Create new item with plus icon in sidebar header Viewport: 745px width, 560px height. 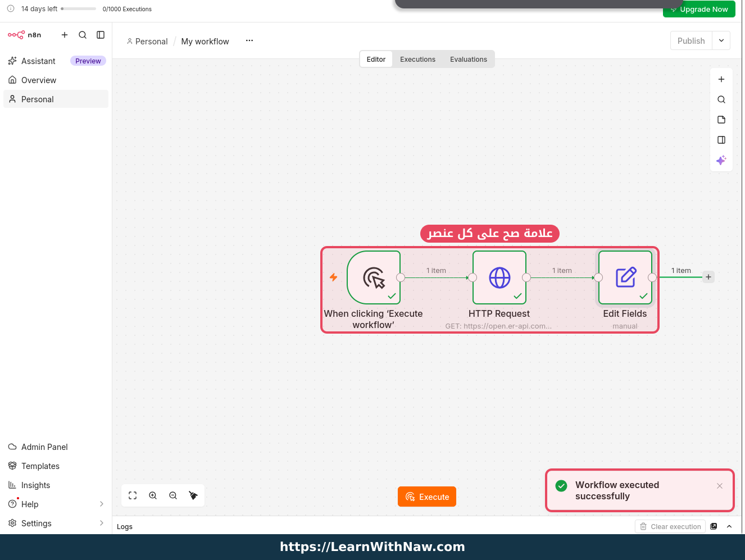(x=65, y=35)
